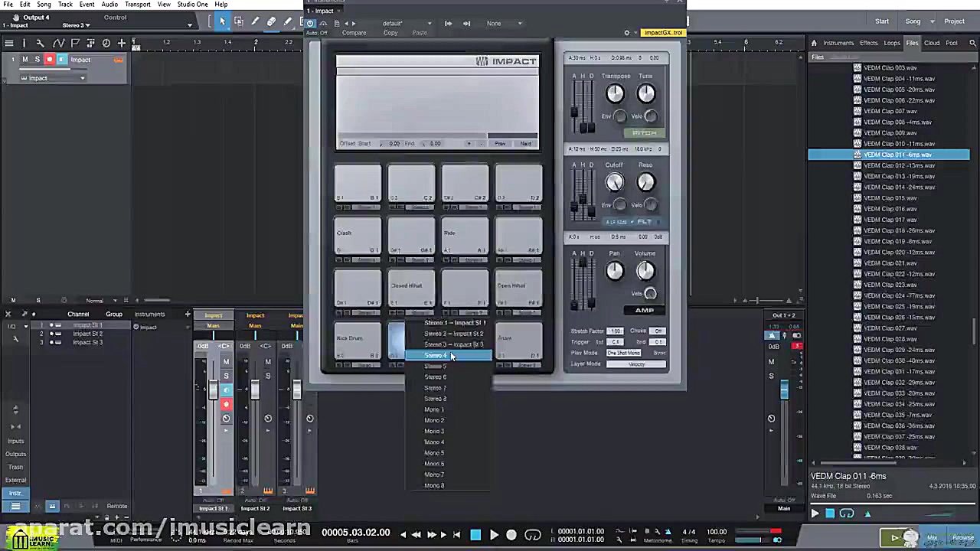980x551 pixels.
Task: Click the Kick Drum pad in Impact
Action: tap(358, 339)
